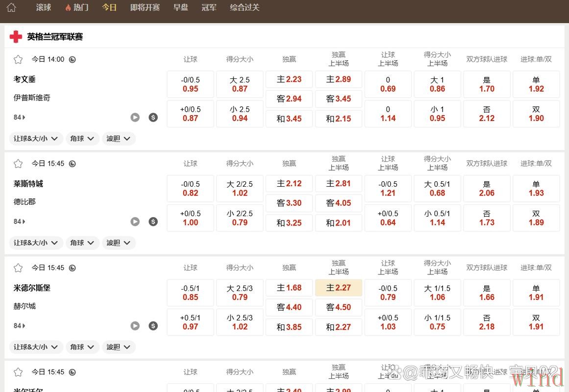Image resolution: width=569 pixels, height=392 pixels.
Task: Expand the 让球&大小 dropdown for 考文垂 match
Action: point(36,138)
